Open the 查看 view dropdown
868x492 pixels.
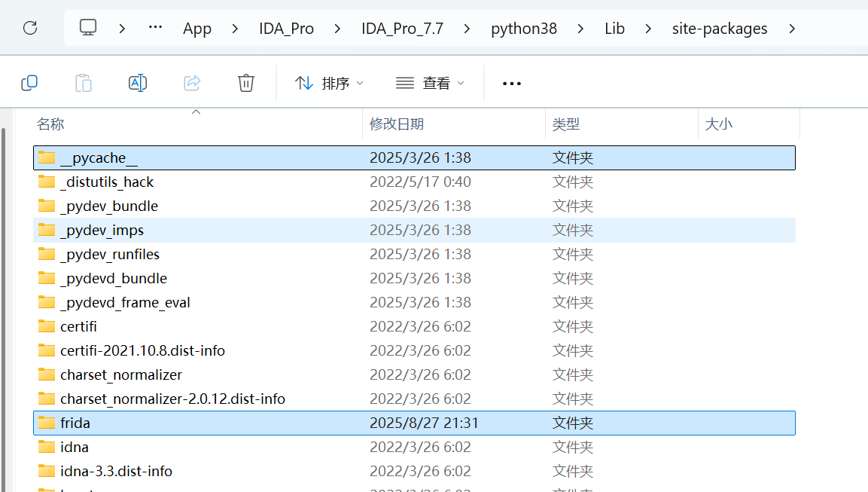pyautogui.click(x=430, y=83)
